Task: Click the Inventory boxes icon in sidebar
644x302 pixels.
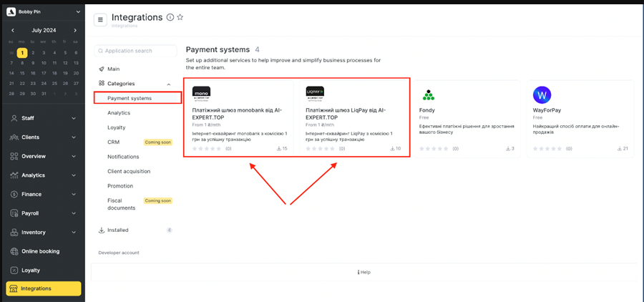Action: click(14, 232)
